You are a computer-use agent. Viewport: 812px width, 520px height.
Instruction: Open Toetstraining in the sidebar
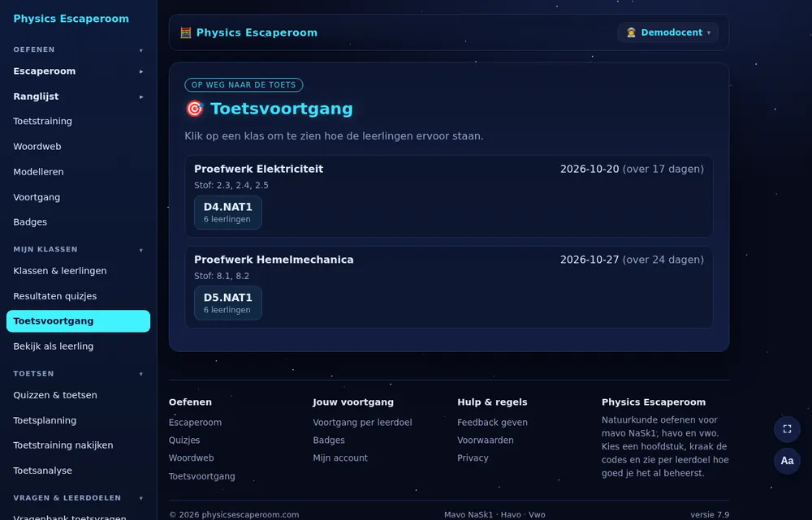78,121
